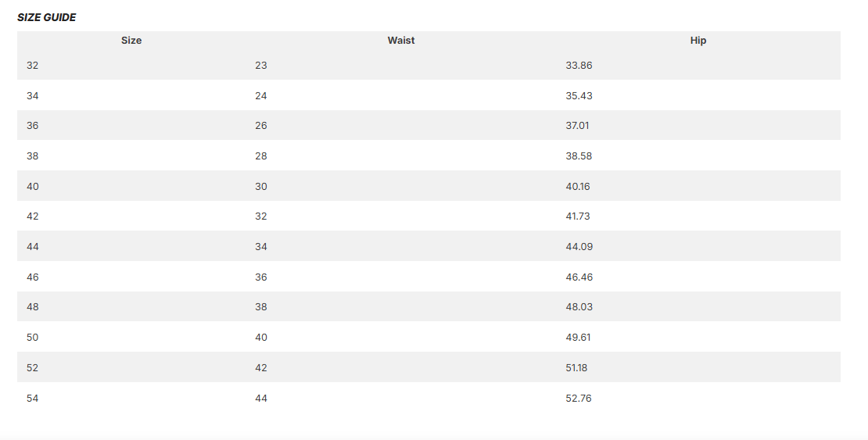Image resolution: width=868 pixels, height=440 pixels.
Task: Click the Size column header
Action: [131, 41]
